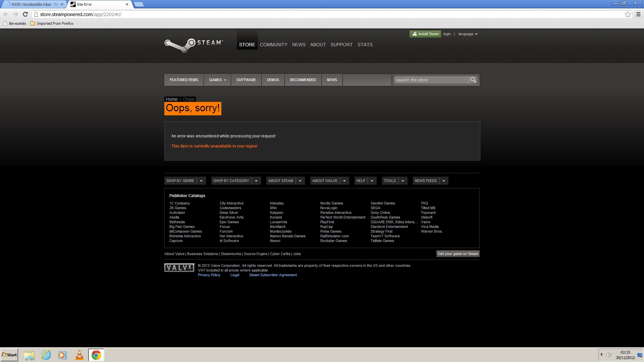This screenshot has width=644, height=362.
Task: Open the Electronic Arts publisher catalog
Action: pos(231,217)
